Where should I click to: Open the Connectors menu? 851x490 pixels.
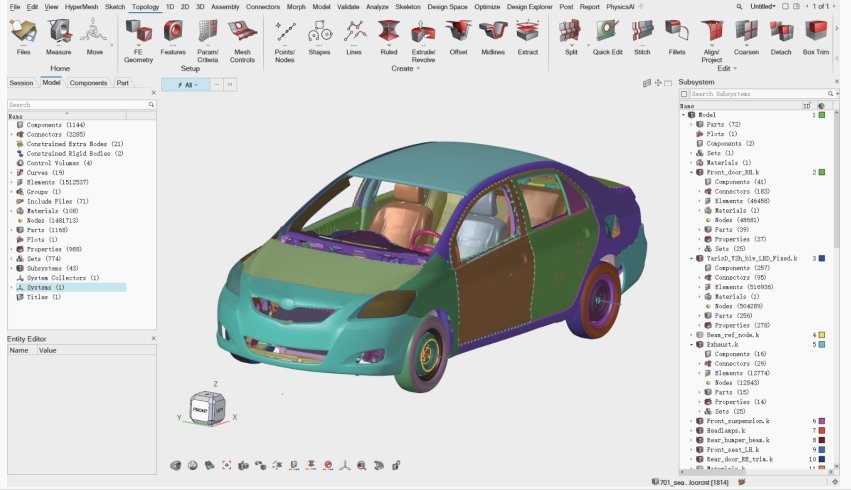262,6
